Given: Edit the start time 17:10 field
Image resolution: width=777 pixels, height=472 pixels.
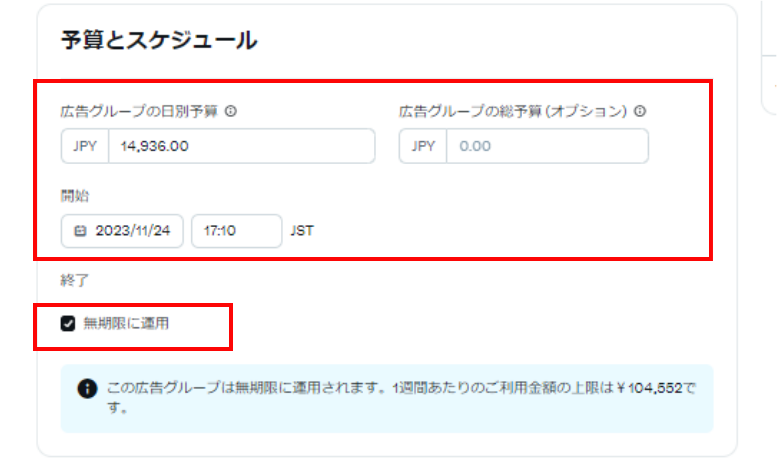Looking at the screenshot, I should point(236,231).
